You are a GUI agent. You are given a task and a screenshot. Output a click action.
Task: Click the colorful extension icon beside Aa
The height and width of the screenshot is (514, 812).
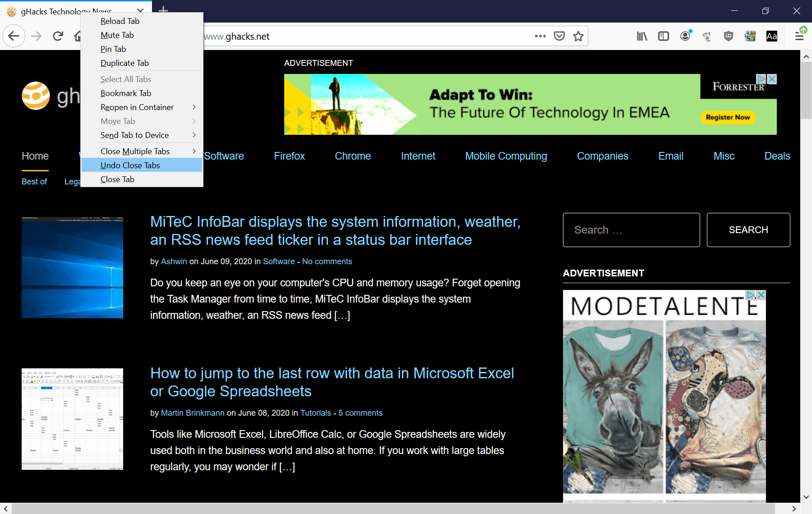(750, 36)
